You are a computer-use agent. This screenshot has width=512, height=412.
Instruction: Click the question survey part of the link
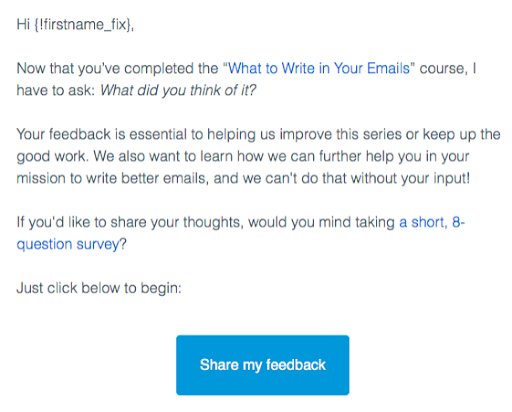[68, 244]
